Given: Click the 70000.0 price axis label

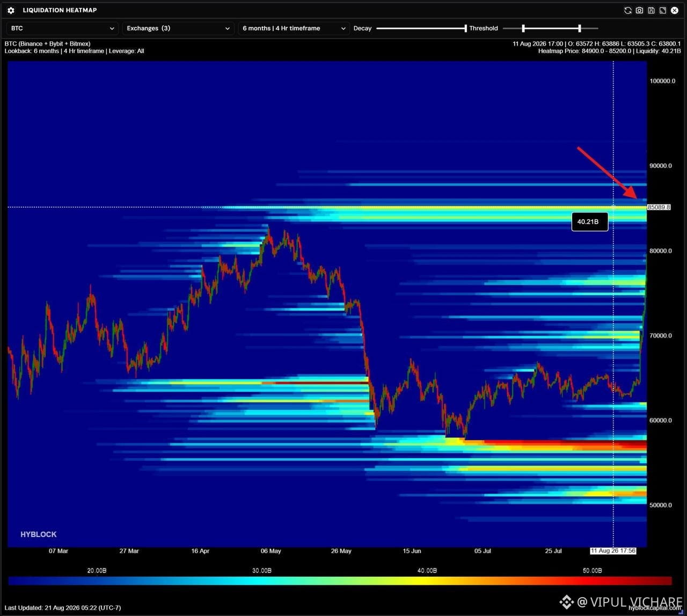Looking at the screenshot, I should pyautogui.click(x=661, y=336).
